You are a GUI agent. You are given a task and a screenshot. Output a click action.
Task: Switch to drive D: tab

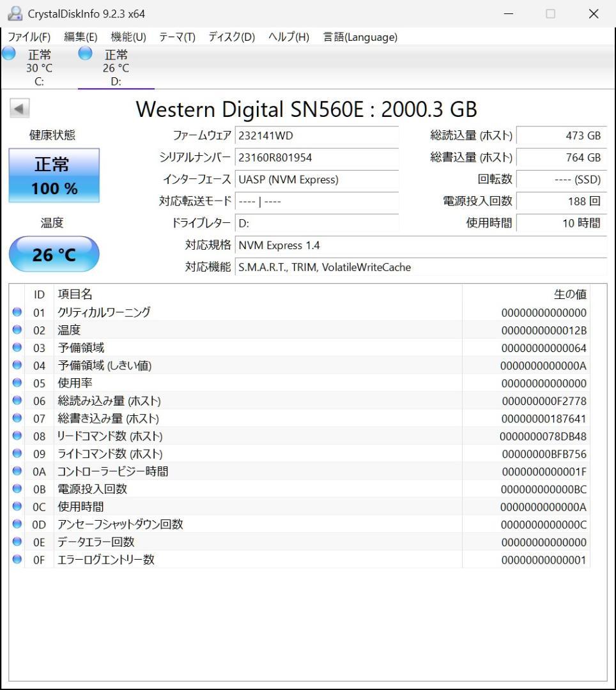coord(115,67)
